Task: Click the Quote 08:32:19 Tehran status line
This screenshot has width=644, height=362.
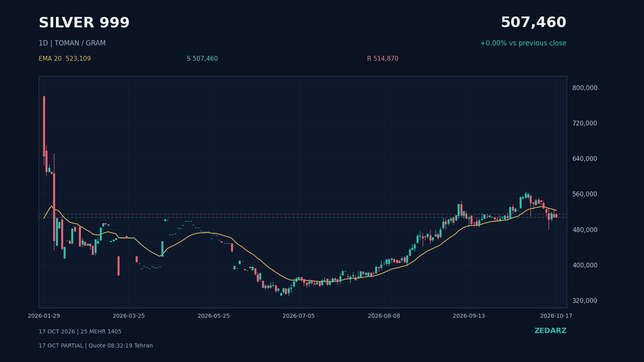Action: [x=121, y=346]
